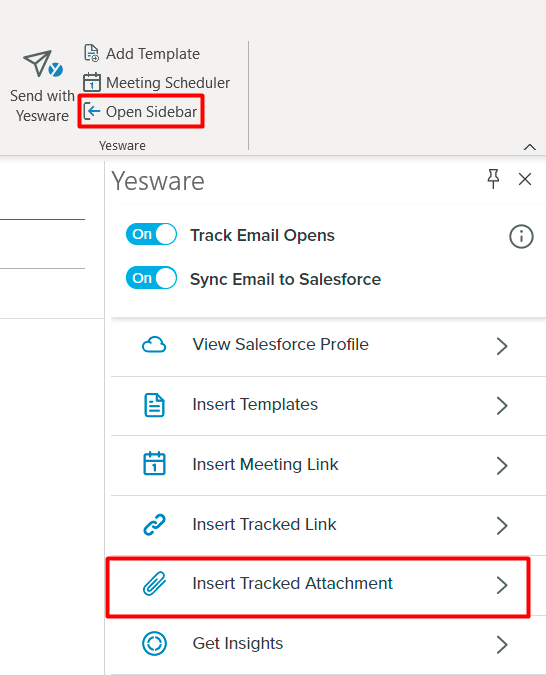Open the Insert Tracked Attachment menu item
546x675 pixels.
tap(319, 585)
